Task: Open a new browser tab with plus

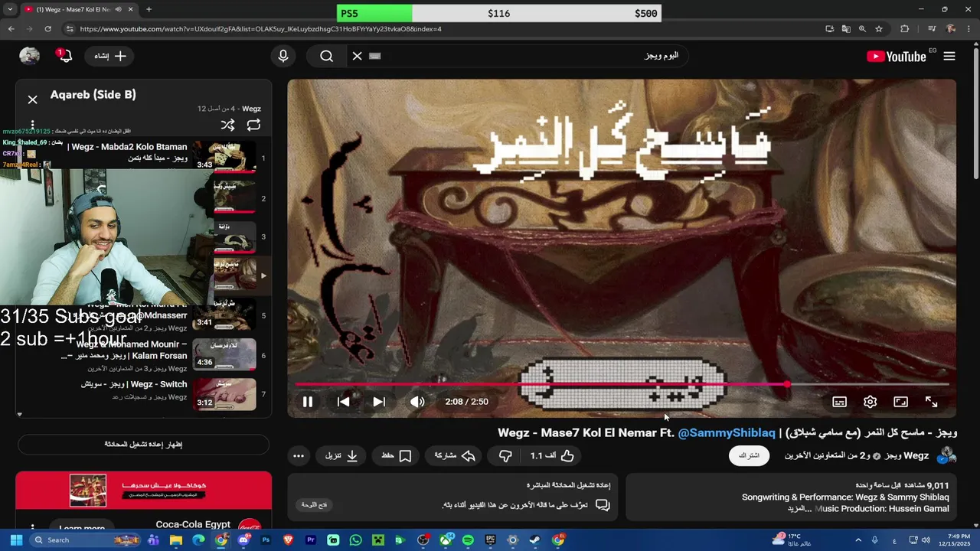Action: point(149,9)
